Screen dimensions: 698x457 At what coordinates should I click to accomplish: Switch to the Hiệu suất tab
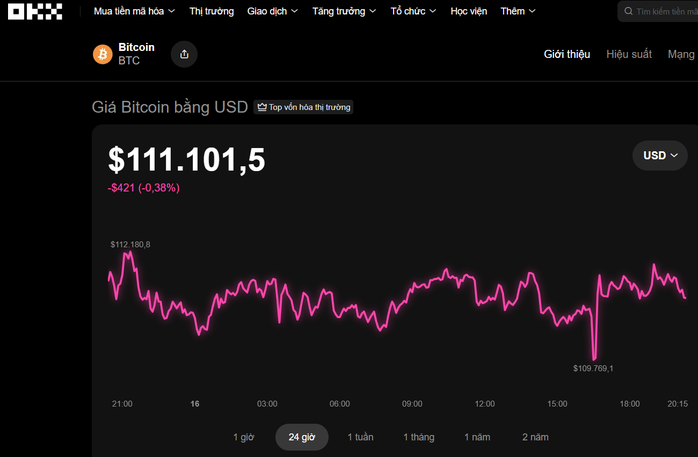628,54
